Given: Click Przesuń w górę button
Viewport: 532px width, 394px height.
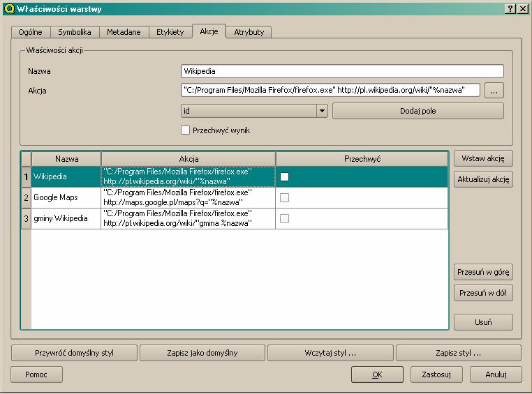Looking at the screenshot, I should coord(483,272).
